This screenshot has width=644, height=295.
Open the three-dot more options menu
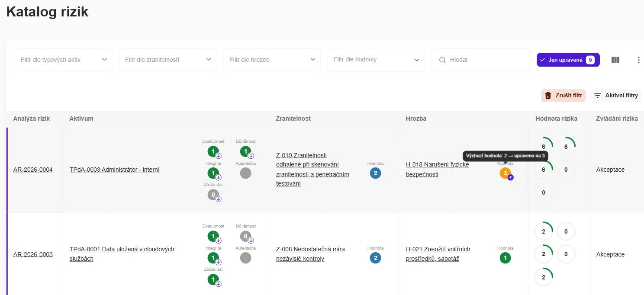[x=638, y=60]
